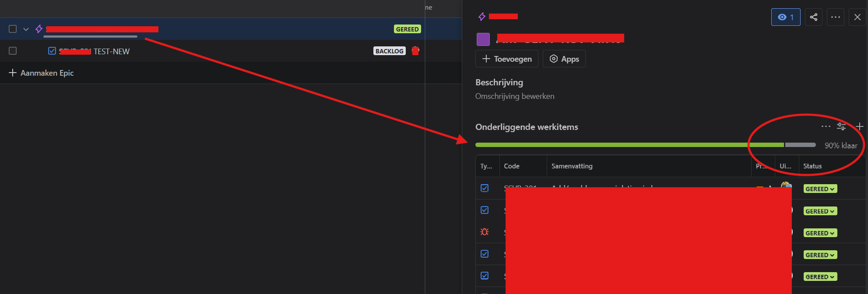Click the BACKLOG status badge on TEST-NEW

coord(389,51)
